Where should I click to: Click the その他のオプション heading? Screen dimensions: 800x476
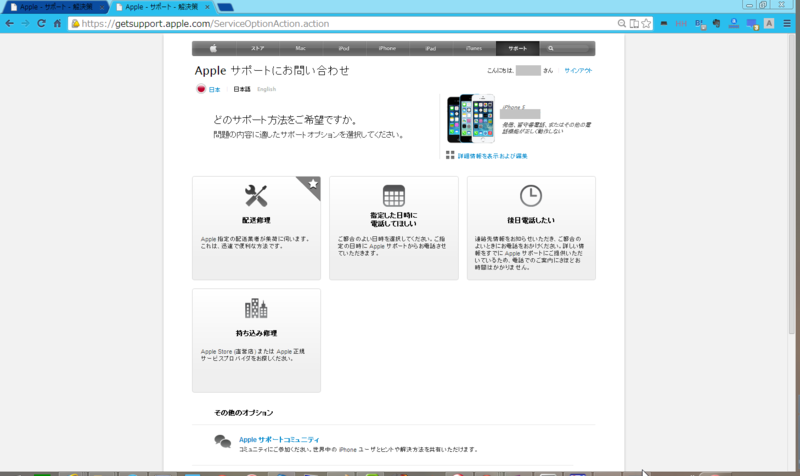(243, 413)
